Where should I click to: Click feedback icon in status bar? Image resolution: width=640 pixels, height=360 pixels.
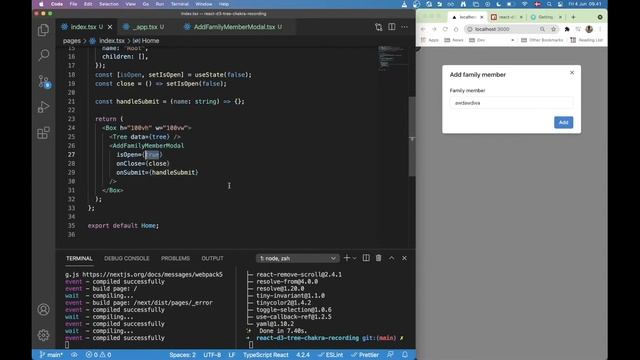(x=390, y=355)
